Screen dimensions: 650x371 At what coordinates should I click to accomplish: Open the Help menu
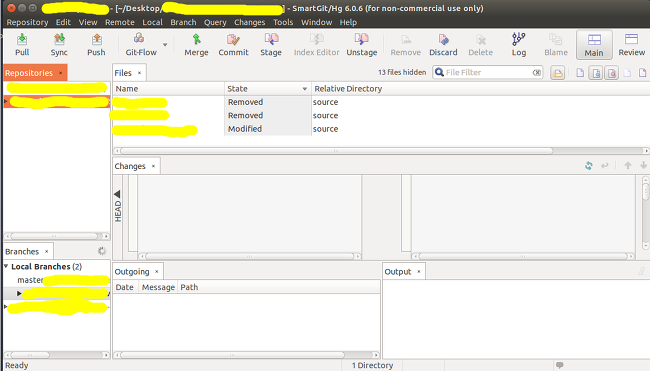coord(348,22)
